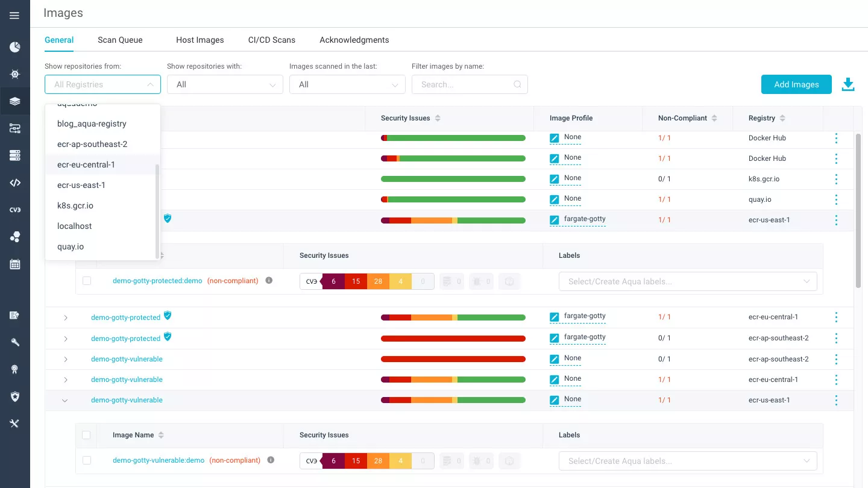Open the demo-gotty-vulnerable:demo image link
The width and height of the screenshot is (868, 488).
(159, 460)
